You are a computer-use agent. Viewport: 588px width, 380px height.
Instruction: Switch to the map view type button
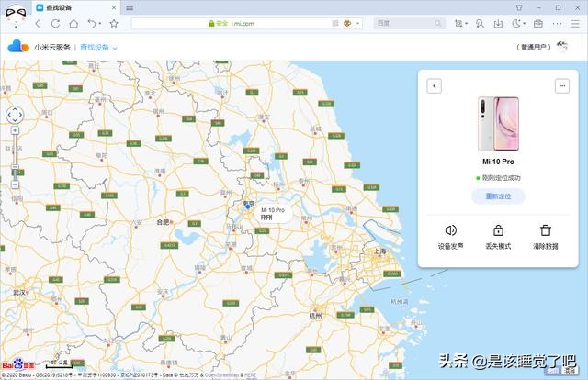pyautogui.click(x=552, y=370)
